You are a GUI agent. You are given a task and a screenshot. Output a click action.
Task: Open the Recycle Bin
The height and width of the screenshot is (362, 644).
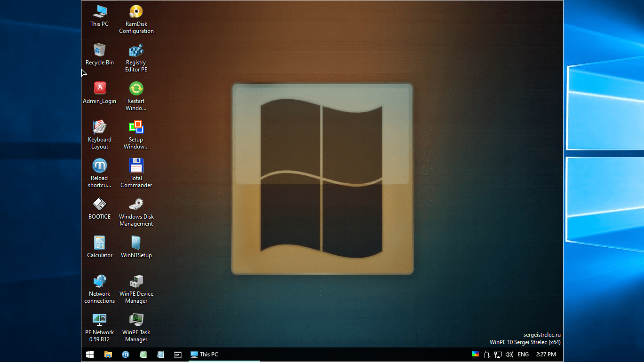[99, 54]
